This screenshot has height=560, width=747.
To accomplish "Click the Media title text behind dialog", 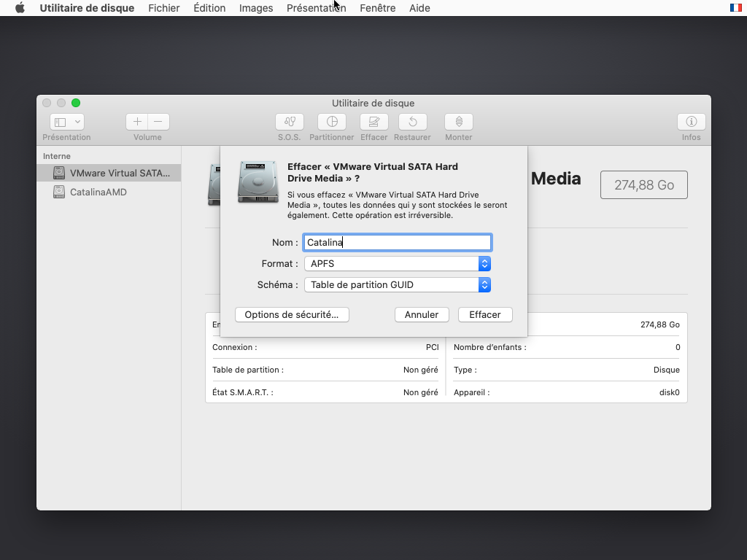I will point(556,179).
